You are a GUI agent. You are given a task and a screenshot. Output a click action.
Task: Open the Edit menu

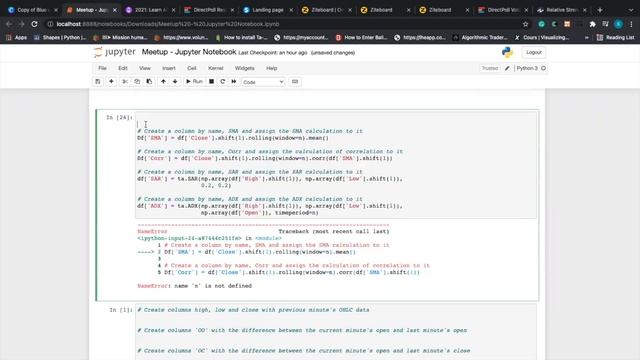point(123,68)
